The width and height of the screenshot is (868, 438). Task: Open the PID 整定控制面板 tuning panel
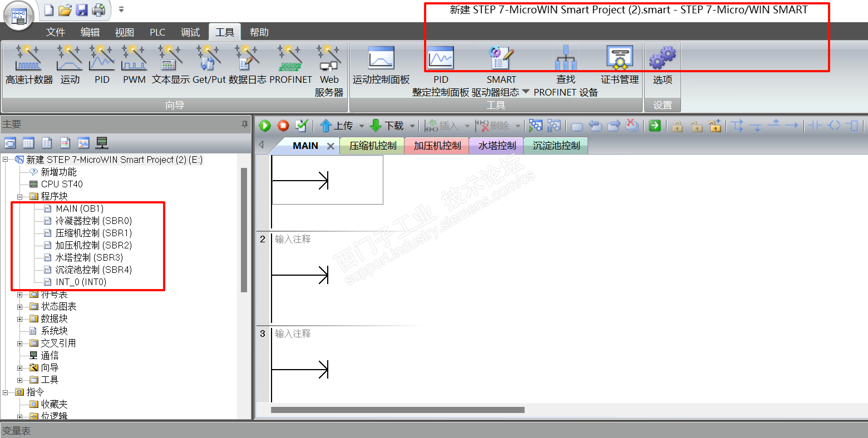tap(441, 71)
